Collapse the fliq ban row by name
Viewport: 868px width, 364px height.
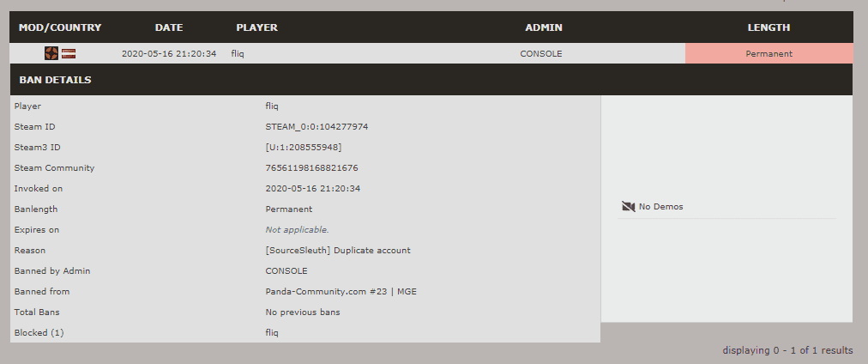pyautogui.click(x=240, y=53)
